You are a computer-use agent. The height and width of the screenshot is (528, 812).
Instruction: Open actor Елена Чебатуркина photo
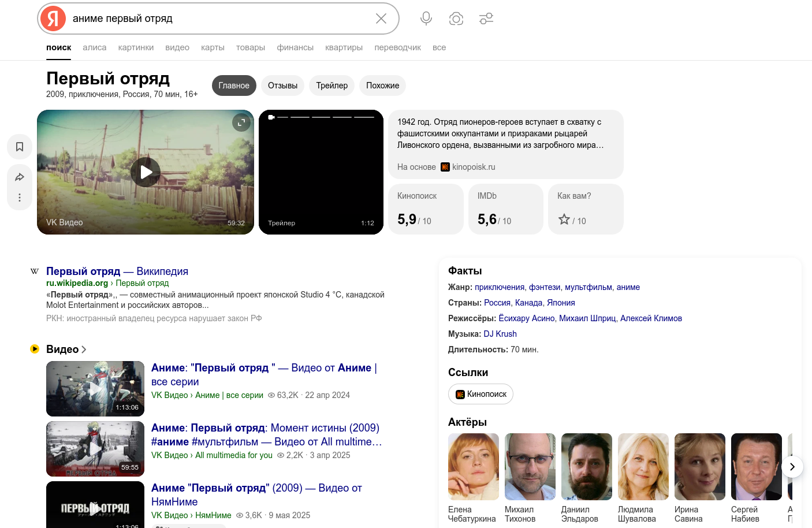[474, 467]
